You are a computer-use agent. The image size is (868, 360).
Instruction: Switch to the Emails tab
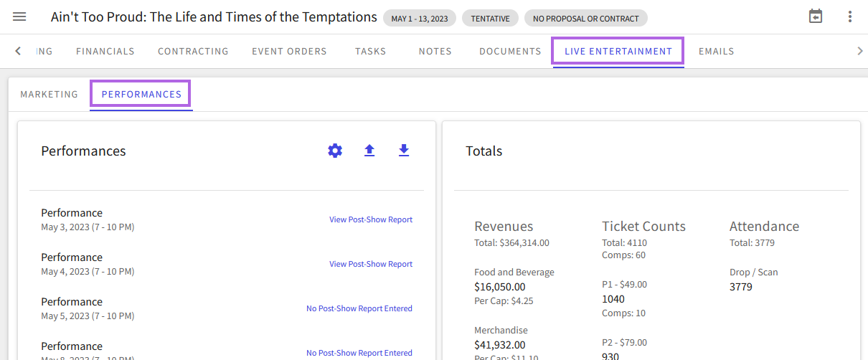point(717,52)
